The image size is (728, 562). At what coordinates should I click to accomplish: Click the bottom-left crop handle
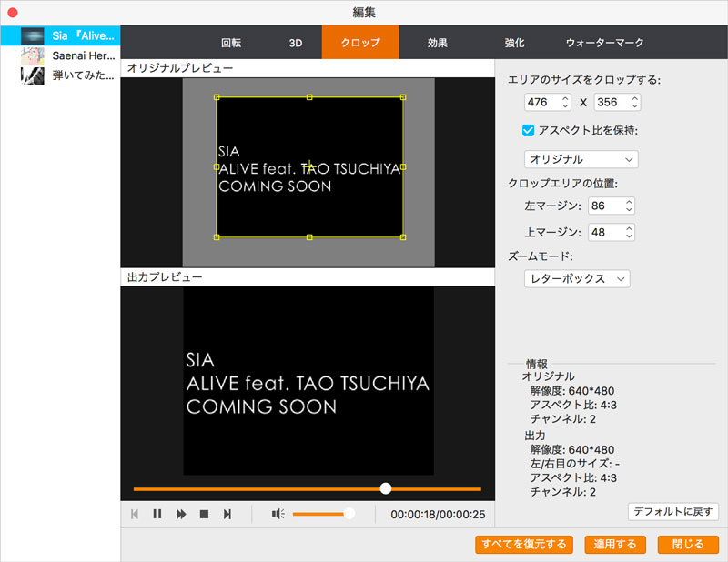click(x=217, y=237)
